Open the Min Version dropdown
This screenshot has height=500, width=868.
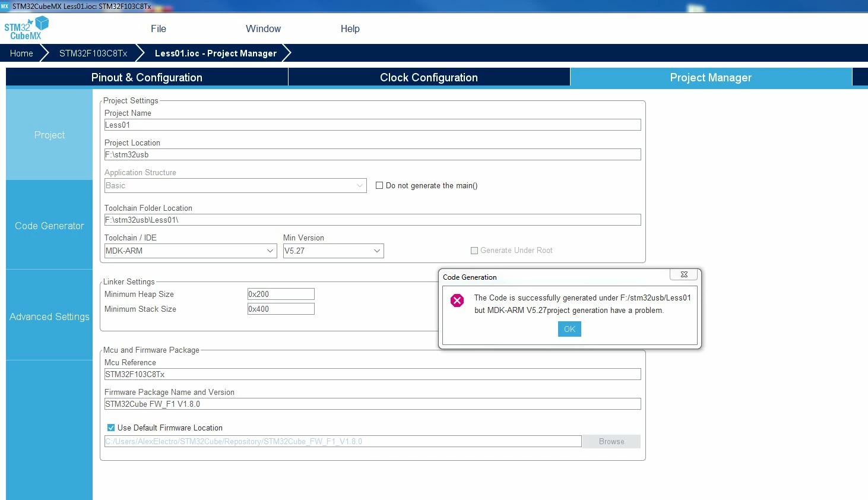(x=333, y=251)
